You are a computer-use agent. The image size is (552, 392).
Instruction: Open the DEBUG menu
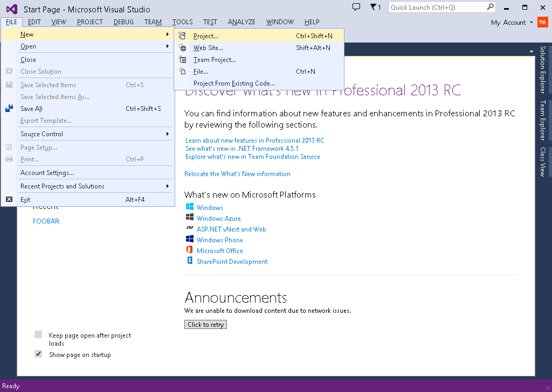coord(123,22)
